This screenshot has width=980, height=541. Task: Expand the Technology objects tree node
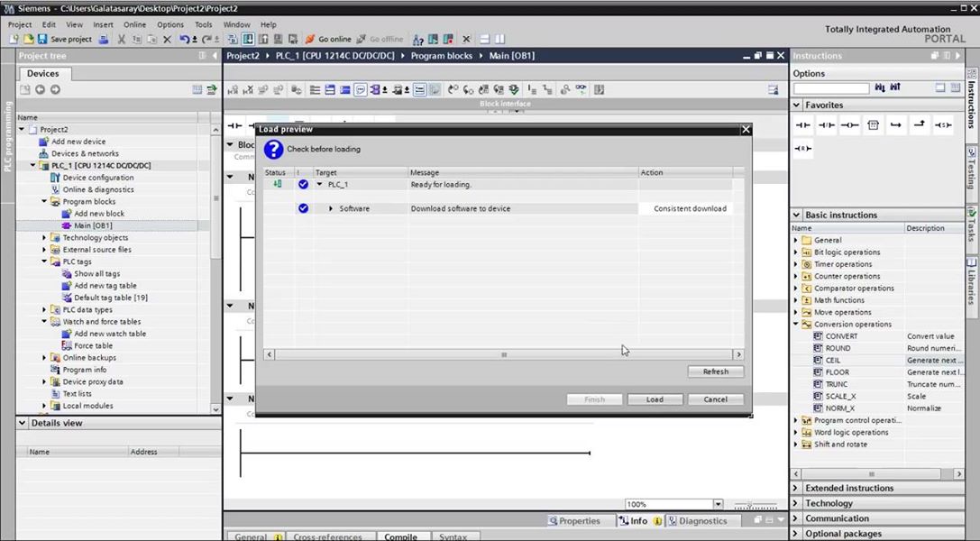click(44, 238)
